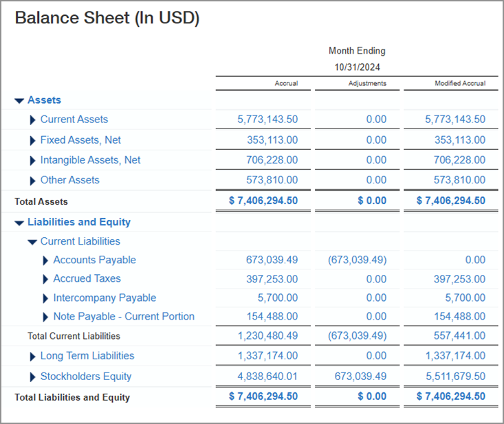Viewport: 504px width, 424px height.
Task: Open the Stockholders Equity link
Action: point(85,377)
